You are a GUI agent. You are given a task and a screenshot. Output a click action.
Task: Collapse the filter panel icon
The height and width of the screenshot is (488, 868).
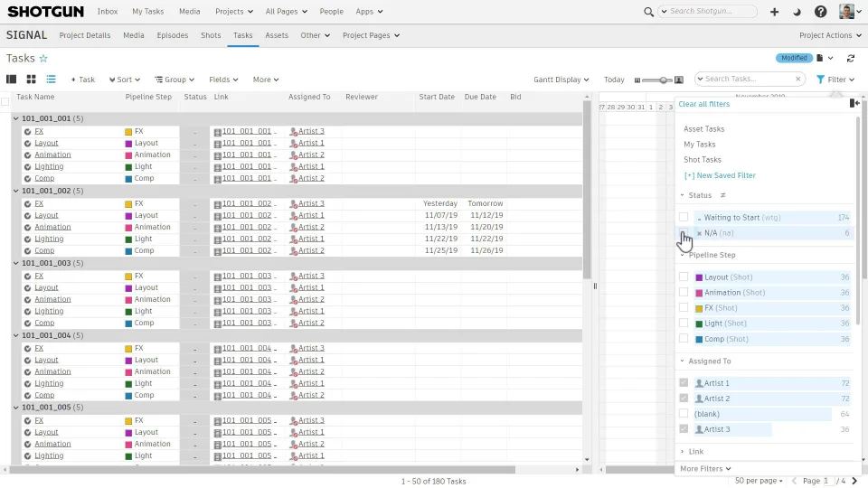[x=854, y=103]
